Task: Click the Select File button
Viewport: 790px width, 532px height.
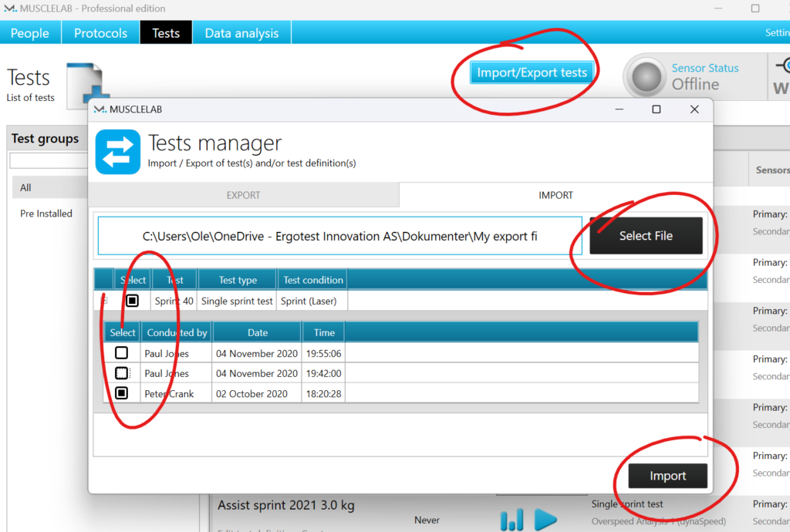Action: pyautogui.click(x=646, y=236)
